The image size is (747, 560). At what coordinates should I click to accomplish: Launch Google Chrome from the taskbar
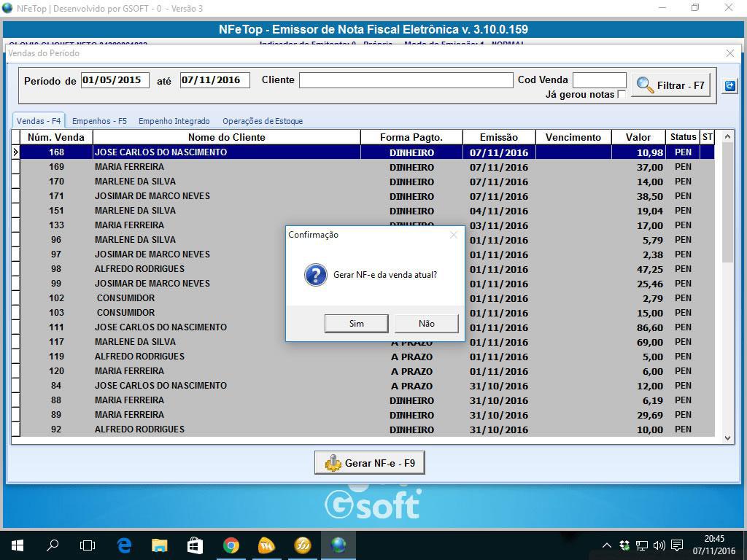point(231,545)
